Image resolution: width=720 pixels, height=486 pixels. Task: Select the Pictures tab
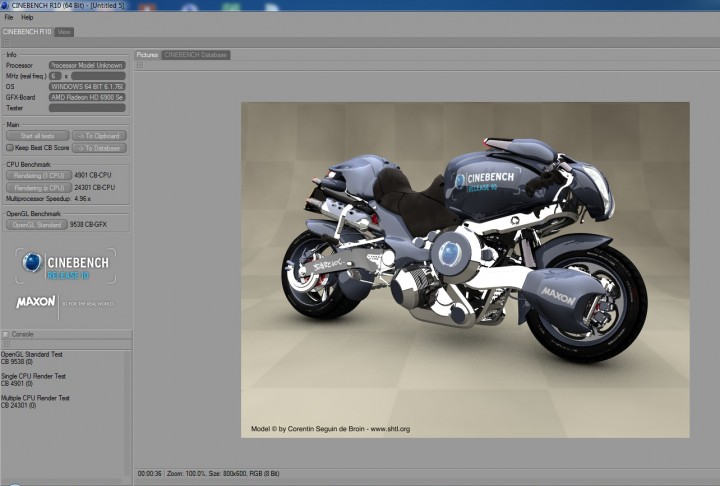coord(147,55)
